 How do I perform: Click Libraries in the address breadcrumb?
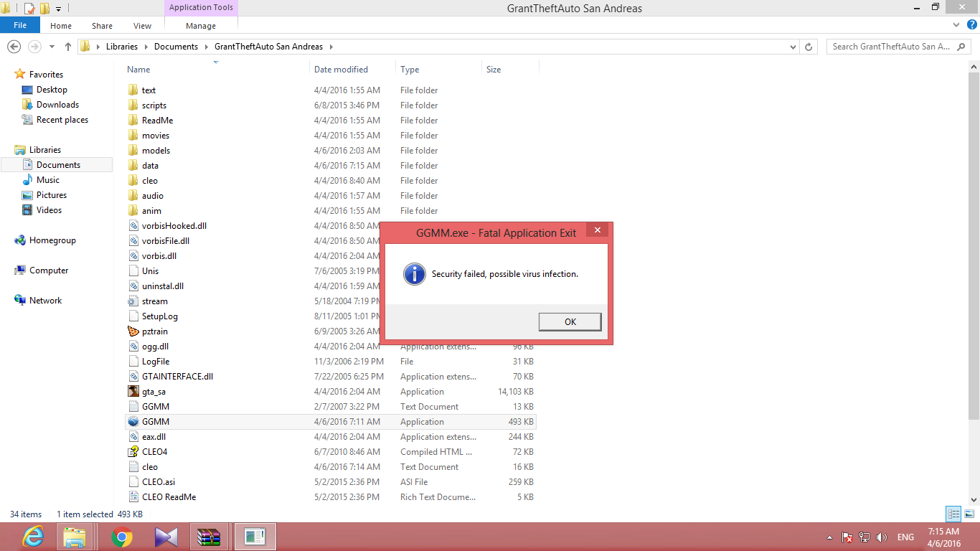122,47
